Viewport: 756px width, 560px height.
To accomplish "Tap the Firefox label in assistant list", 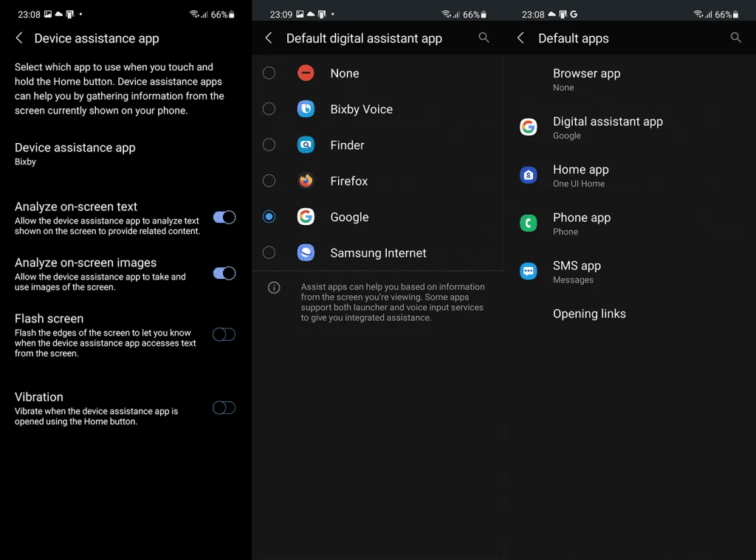I will click(348, 182).
